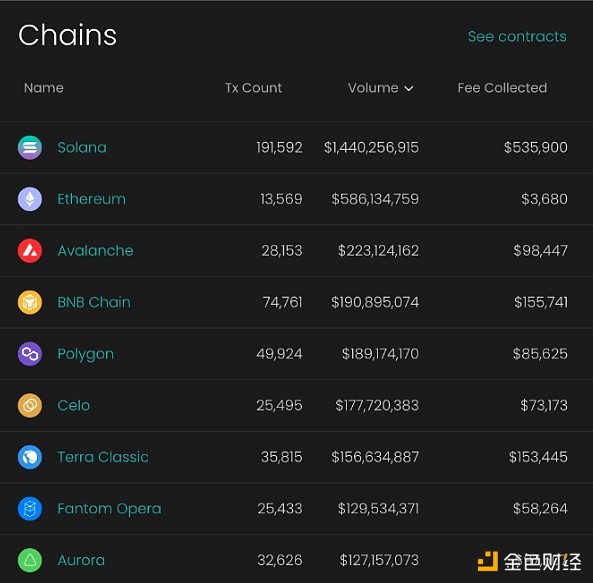Open the See contracts link
The image size is (593, 583).
coord(517,37)
